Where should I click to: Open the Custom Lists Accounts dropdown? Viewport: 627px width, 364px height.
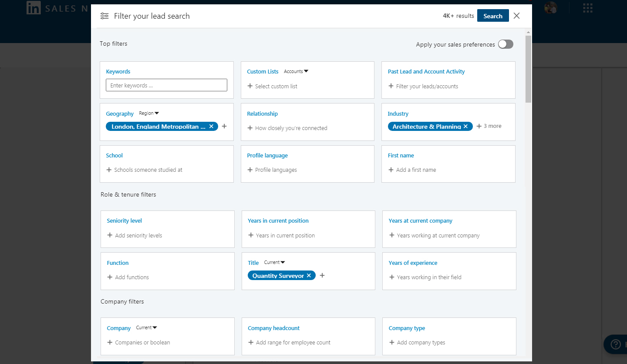click(x=296, y=71)
